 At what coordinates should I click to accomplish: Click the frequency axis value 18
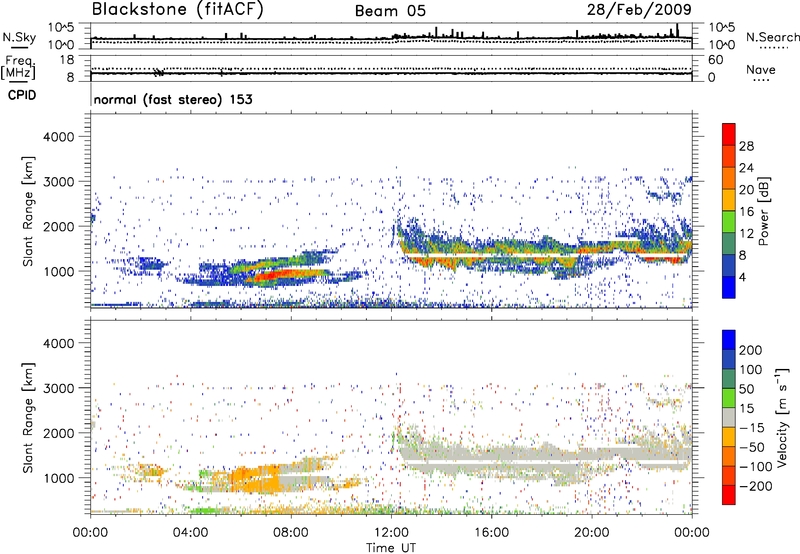tap(67, 60)
